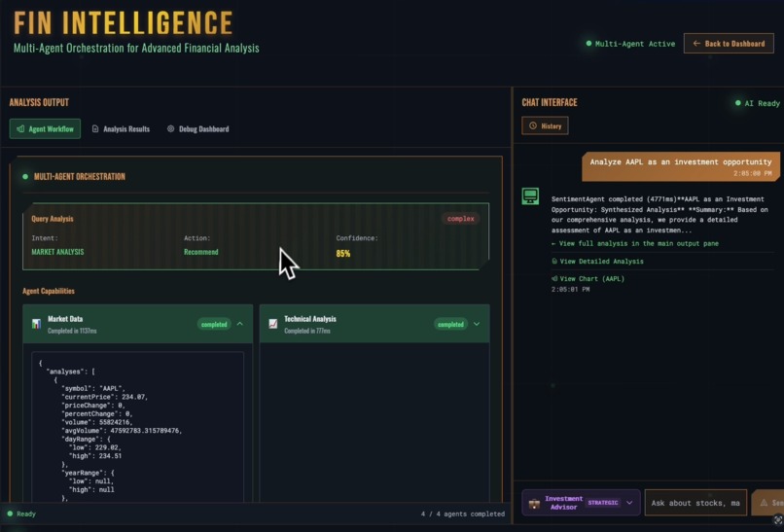
Task: Click the clock icon in History button
Action: (x=533, y=126)
